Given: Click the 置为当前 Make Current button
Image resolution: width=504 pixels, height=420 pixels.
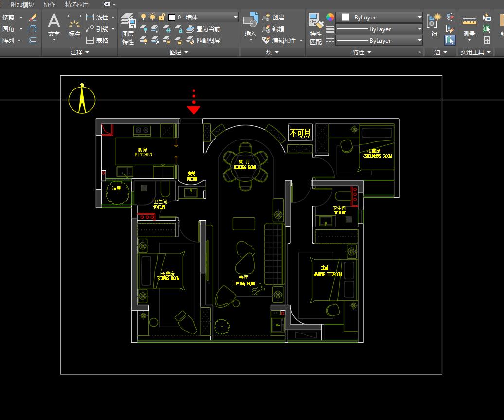Looking at the screenshot, I should click(203, 29).
